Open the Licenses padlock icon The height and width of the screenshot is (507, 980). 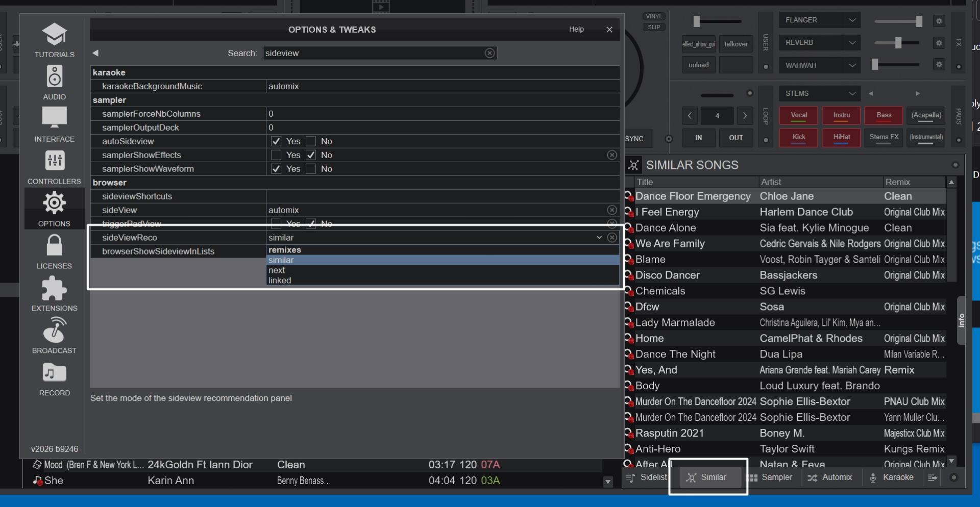pyautogui.click(x=54, y=246)
